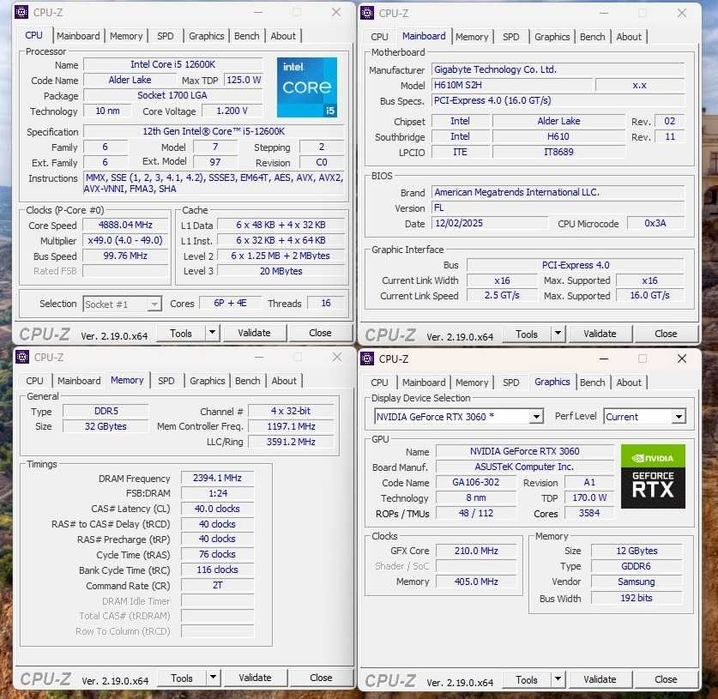Select the CPU tab in the Mainboard window
The width and height of the screenshot is (718, 699).
coord(379,37)
